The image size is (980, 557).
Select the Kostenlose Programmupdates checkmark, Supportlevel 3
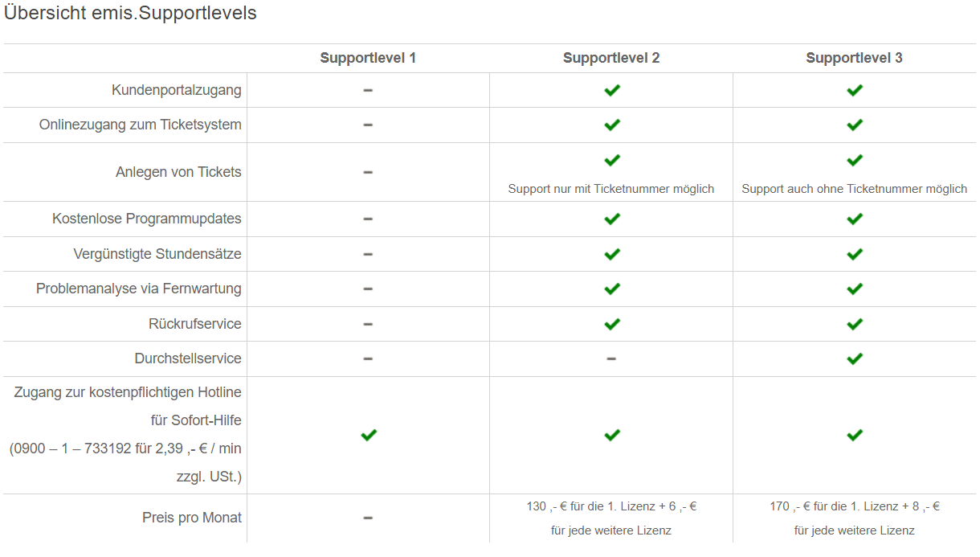coord(855,219)
